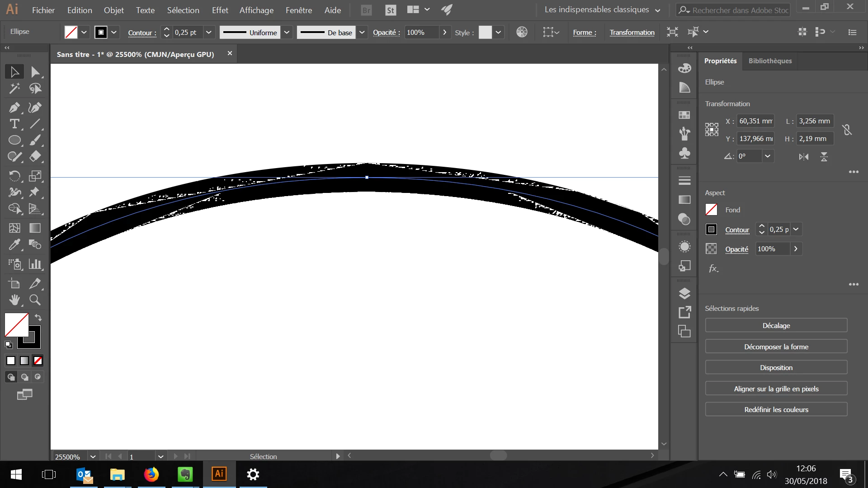Select the Eyedropper tool
The image size is (868, 488).
pos(14,244)
